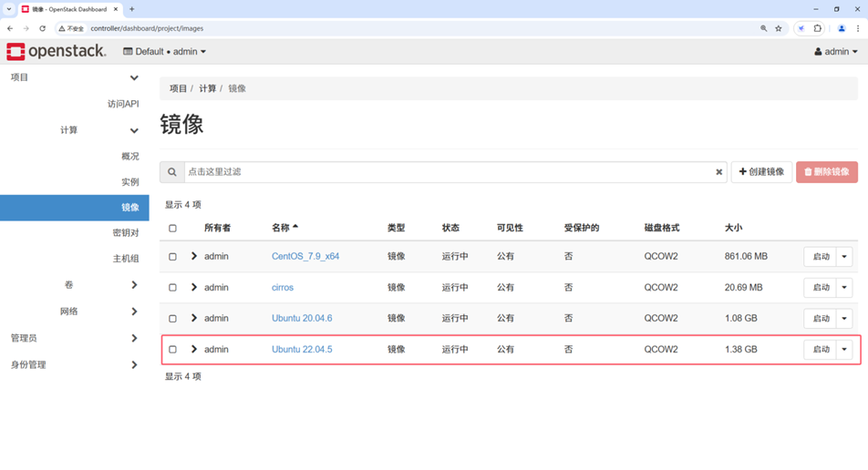Image resolution: width=868 pixels, height=470 pixels.
Task: Click the not-secure warning in address bar
Action: (71, 28)
